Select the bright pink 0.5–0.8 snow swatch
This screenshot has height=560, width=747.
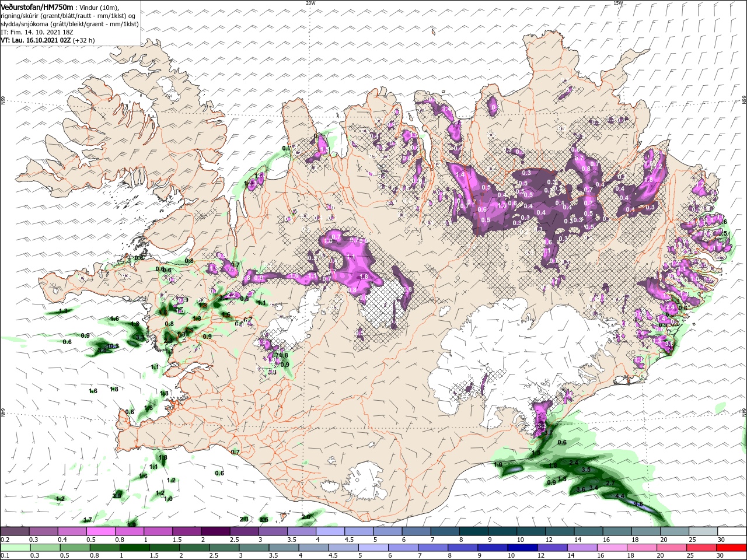(100, 531)
